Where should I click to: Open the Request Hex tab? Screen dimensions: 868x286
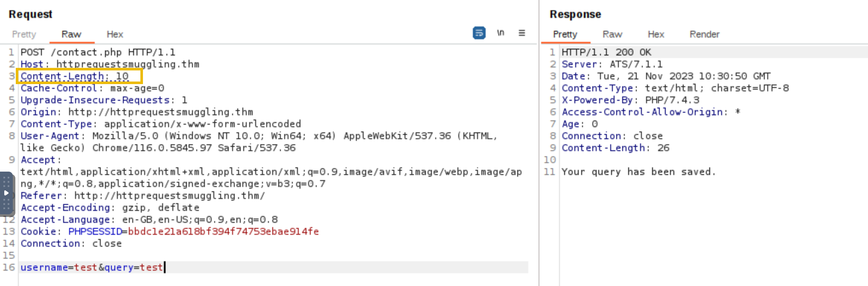point(115,34)
